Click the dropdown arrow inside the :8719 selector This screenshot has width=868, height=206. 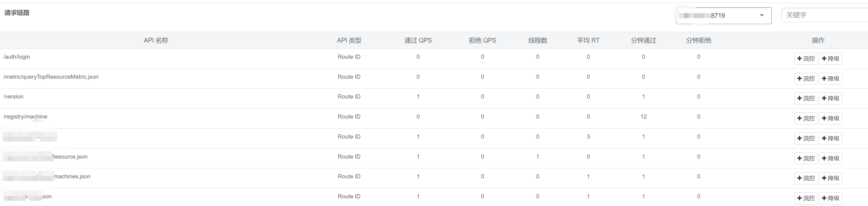[762, 15]
